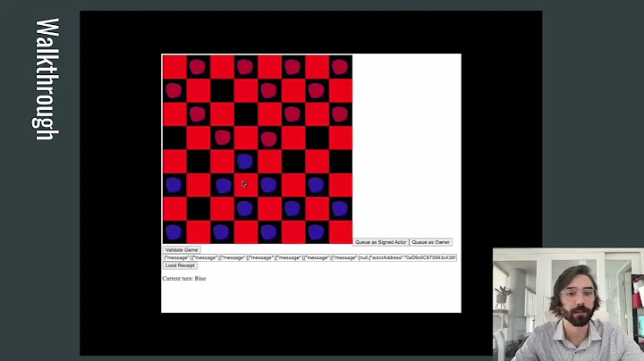644x361 pixels.
Task: Select blue piece in seventh row, fourth column
Action: (x=245, y=208)
